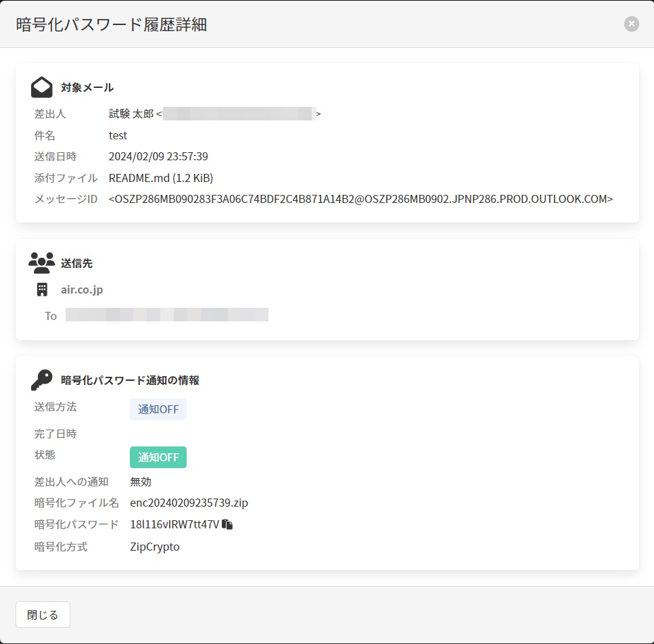Click the 無効 value for 差出人への通知
Screen dimensions: 654x644
141,482
